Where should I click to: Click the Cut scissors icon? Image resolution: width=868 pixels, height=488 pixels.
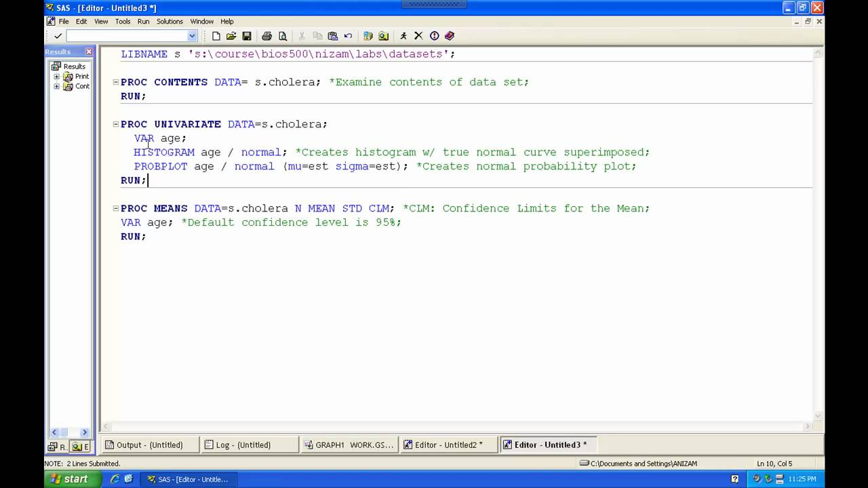(x=302, y=36)
